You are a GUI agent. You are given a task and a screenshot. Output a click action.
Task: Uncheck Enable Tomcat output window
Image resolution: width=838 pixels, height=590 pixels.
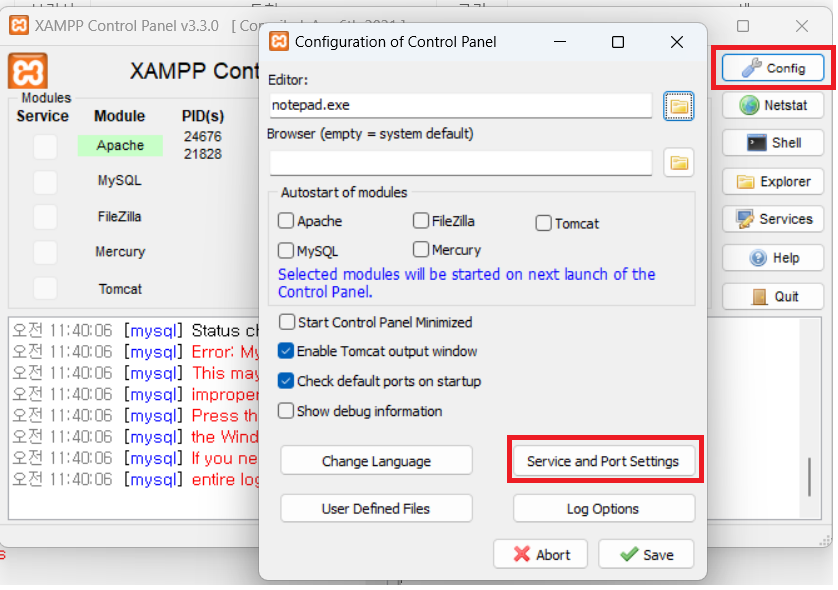(286, 351)
